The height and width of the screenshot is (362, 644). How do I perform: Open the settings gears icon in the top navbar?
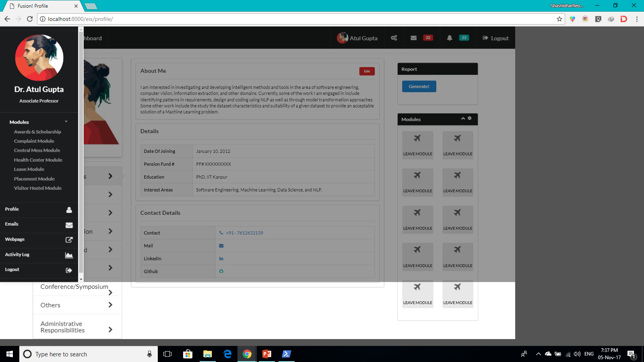[x=394, y=38]
